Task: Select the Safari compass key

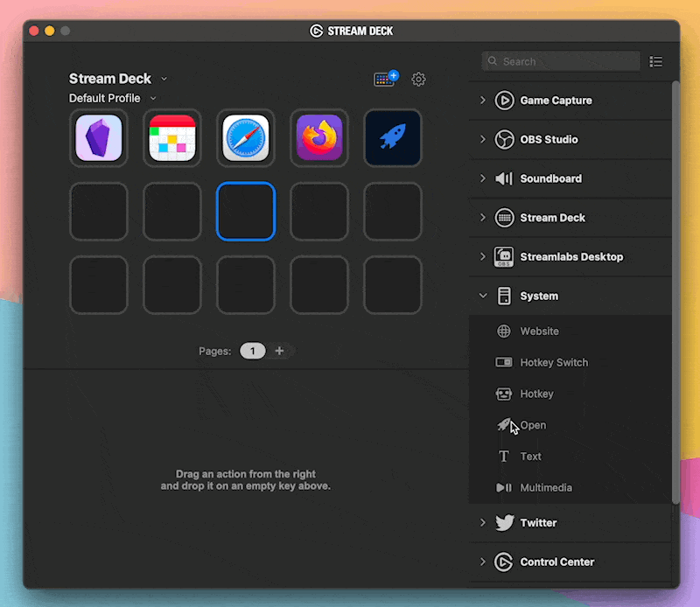Action: (x=246, y=138)
